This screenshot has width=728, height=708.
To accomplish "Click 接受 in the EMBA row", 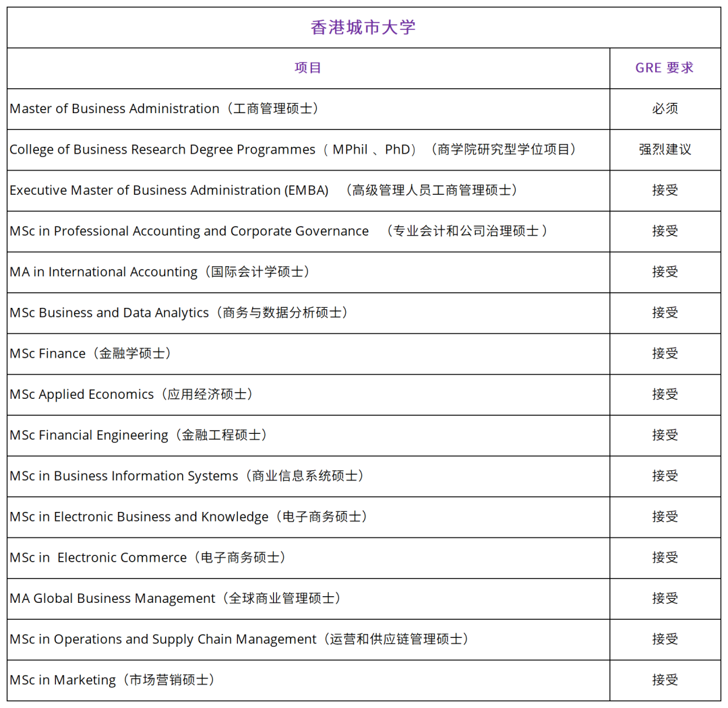I will pyautogui.click(x=665, y=190).
